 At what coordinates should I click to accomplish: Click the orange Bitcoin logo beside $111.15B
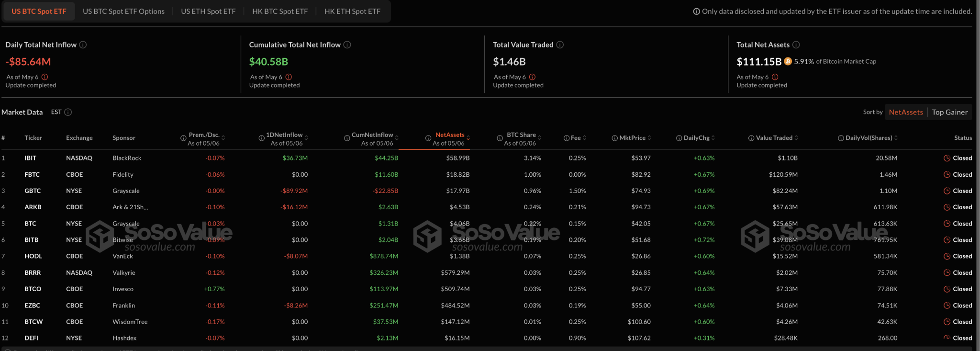(x=788, y=61)
